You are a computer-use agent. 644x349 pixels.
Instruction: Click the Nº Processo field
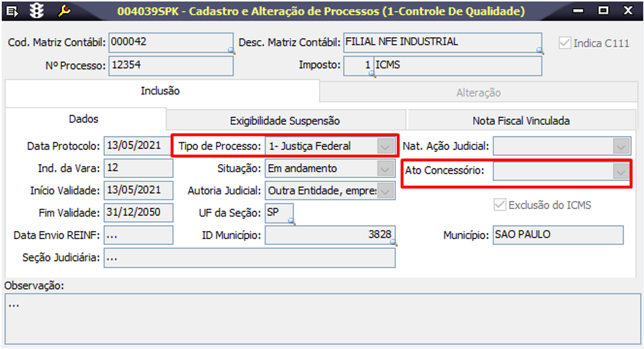(171, 66)
